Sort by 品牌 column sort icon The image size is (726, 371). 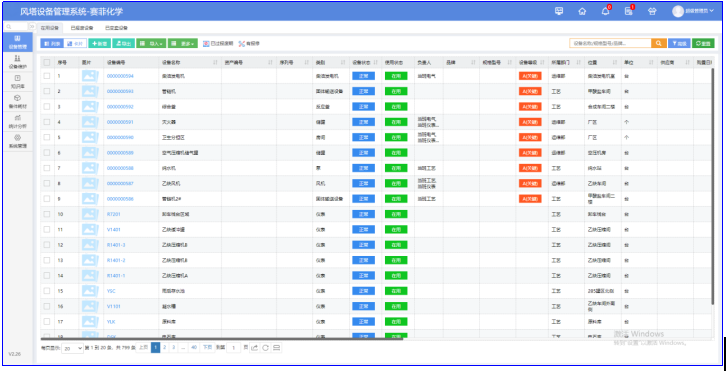point(474,62)
